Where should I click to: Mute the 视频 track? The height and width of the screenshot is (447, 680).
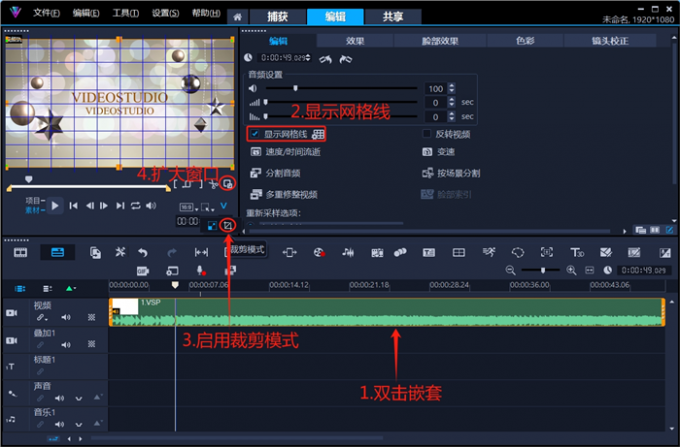[66, 317]
